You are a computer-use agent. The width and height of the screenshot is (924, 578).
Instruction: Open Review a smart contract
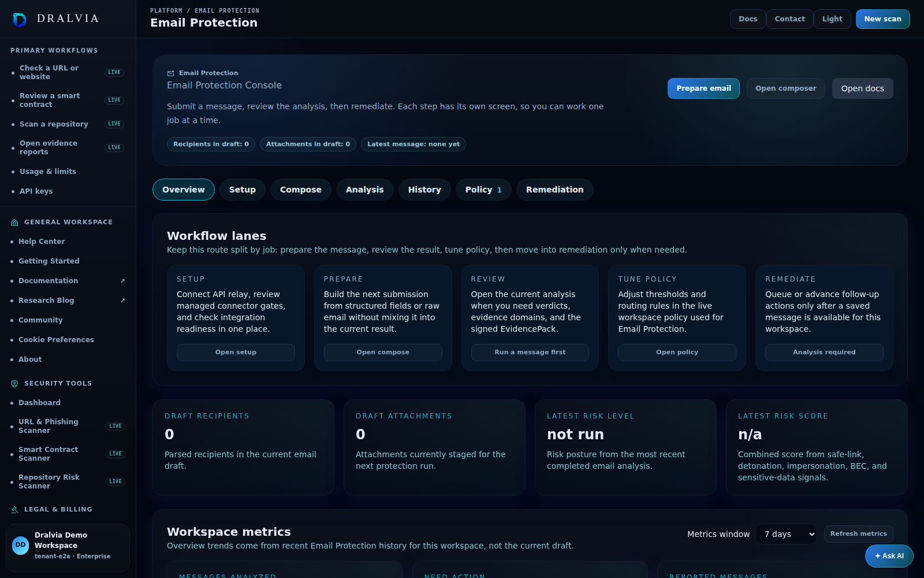coord(68,100)
